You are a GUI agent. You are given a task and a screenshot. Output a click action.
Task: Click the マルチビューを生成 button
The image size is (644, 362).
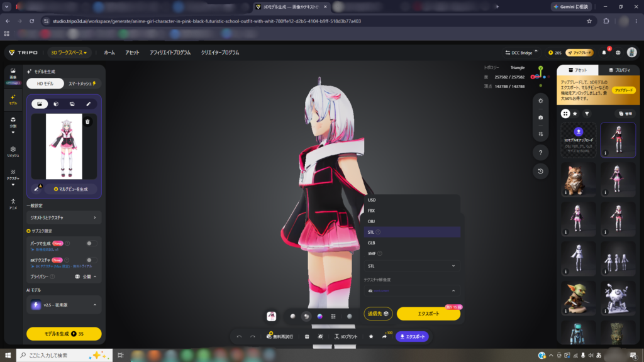(71, 189)
